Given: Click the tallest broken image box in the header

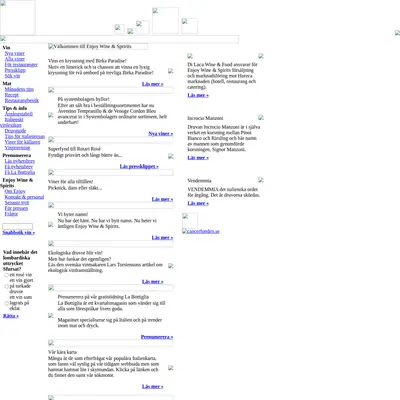Looking at the screenshot, I should coord(165,21).
